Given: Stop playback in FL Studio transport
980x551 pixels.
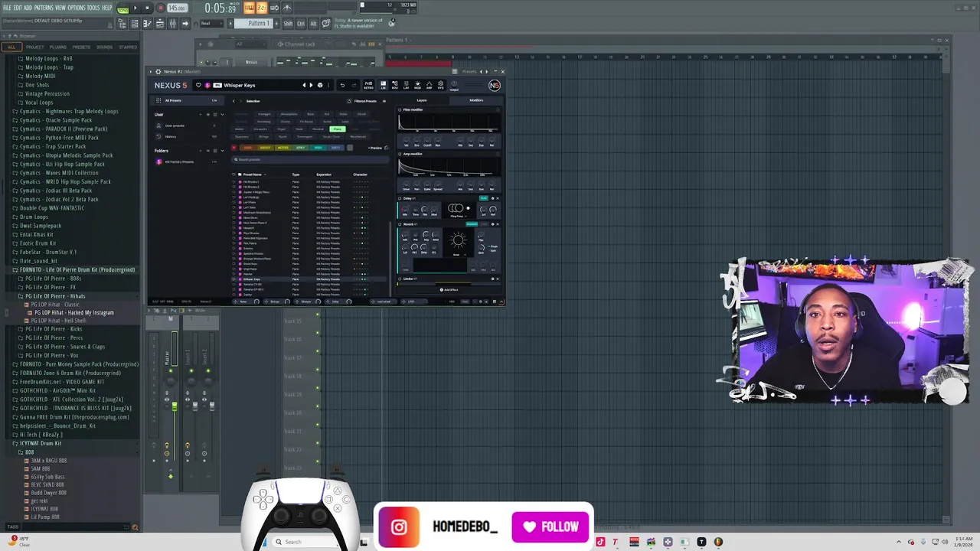Looking at the screenshot, I should (x=147, y=8).
